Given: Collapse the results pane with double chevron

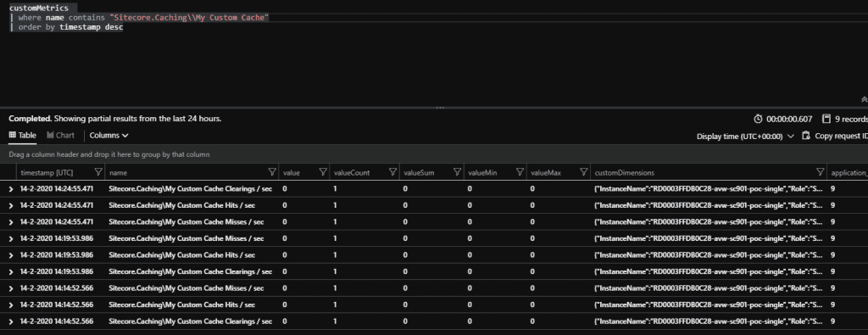Looking at the screenshot, I should pos(864,100).
